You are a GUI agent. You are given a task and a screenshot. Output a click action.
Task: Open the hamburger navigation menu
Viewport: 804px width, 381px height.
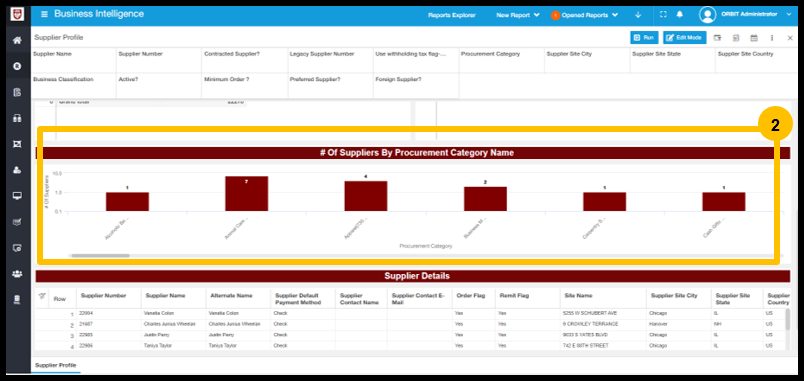coord(44,14)
